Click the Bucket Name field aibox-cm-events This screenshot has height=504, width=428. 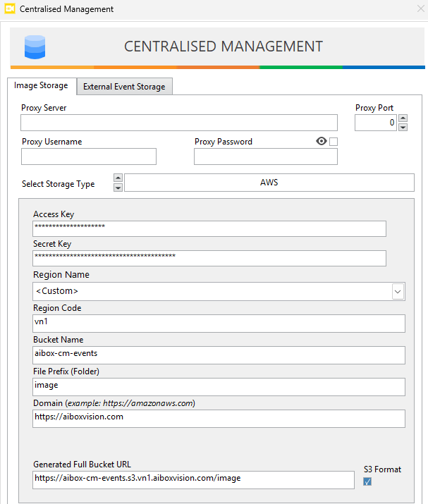[219, 355]
